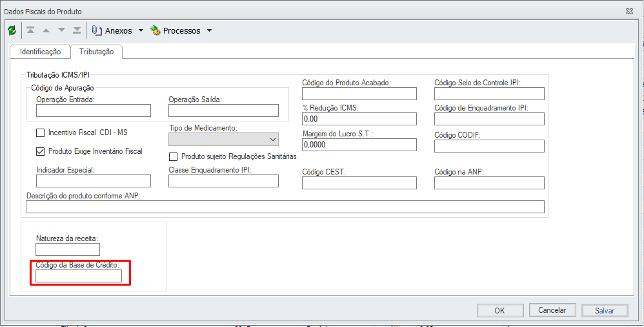Focus the Natureza da receita field
This screenshot has width=644, height=327.
68,249
